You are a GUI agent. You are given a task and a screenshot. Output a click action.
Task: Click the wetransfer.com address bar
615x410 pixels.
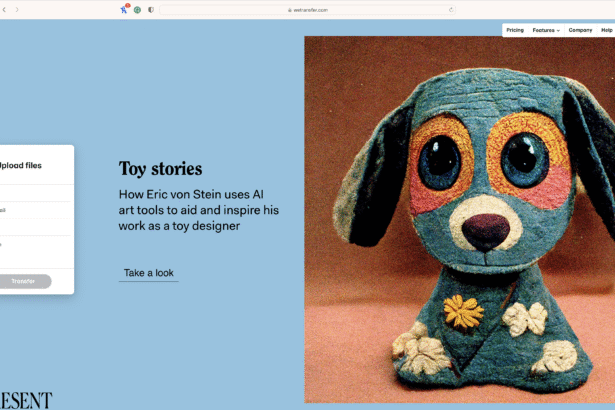point(307,9)
